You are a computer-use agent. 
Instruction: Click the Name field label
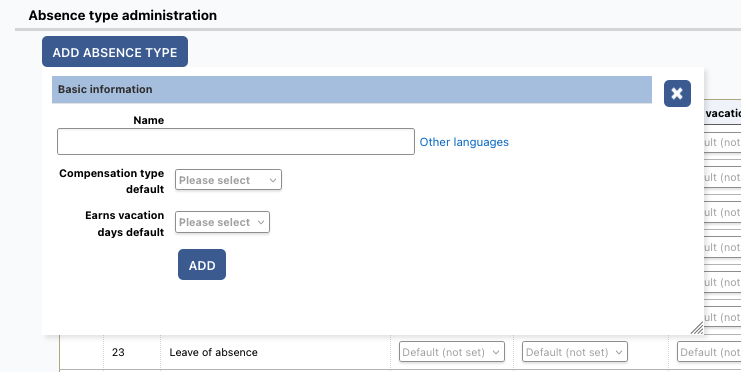coord(148,120)
